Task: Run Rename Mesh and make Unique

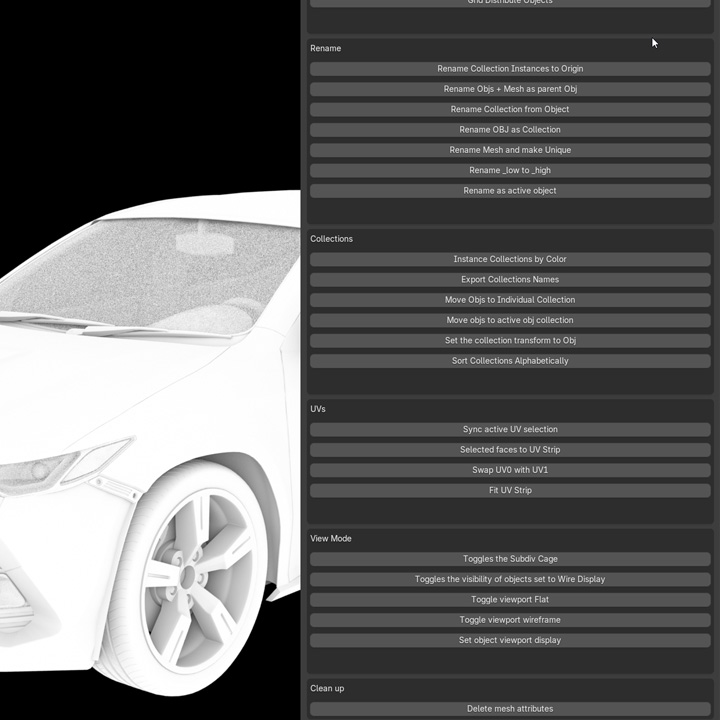Action: pos(510,150)
